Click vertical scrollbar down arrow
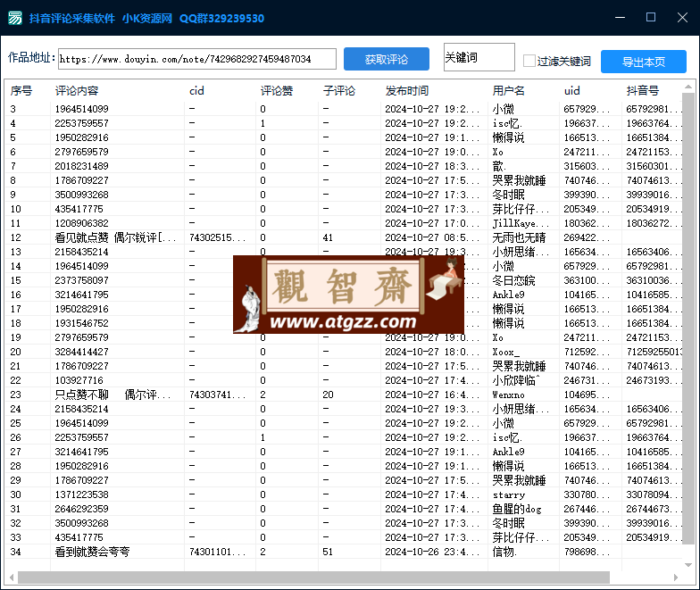Image resolution: width=700 pixels, height=590 pixels. pyautogui.click(x=687, y=564)
